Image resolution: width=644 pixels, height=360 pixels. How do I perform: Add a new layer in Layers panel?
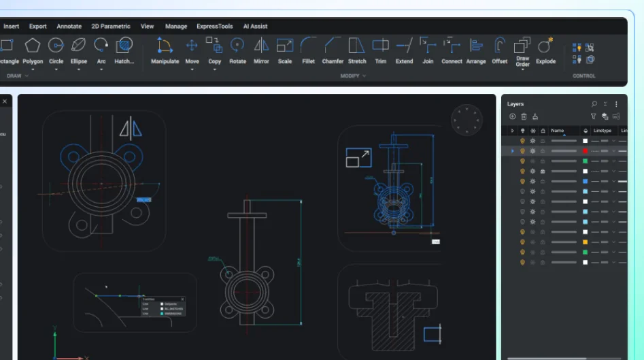pyautogui.click(x=513, y=116)
